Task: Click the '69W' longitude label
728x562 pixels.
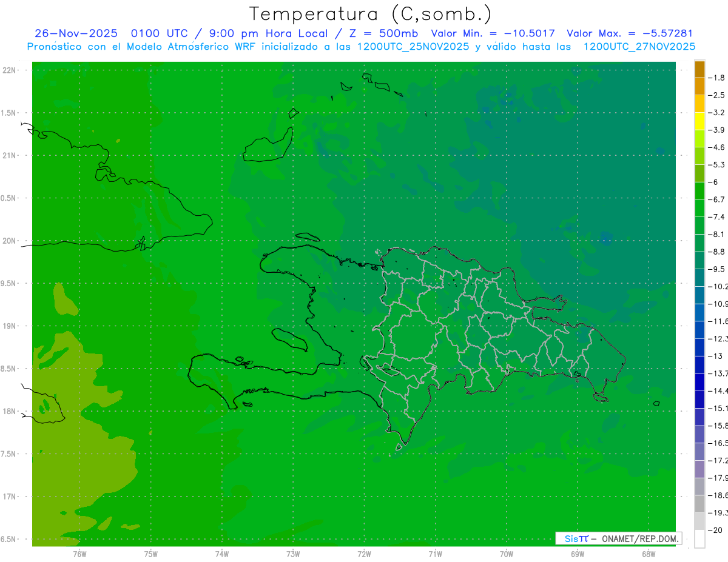Action: [578, 554]
